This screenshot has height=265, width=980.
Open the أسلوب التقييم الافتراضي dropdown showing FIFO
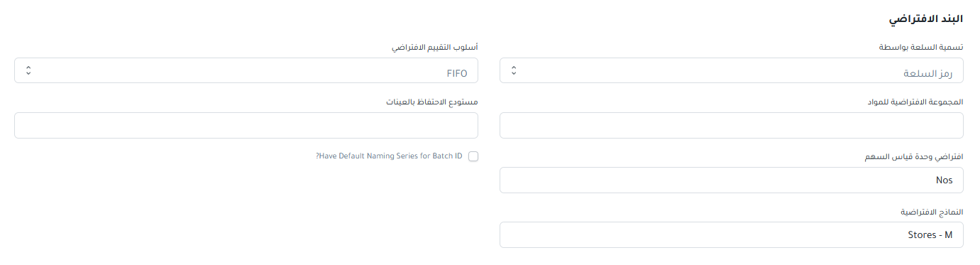tap(246, 70)
